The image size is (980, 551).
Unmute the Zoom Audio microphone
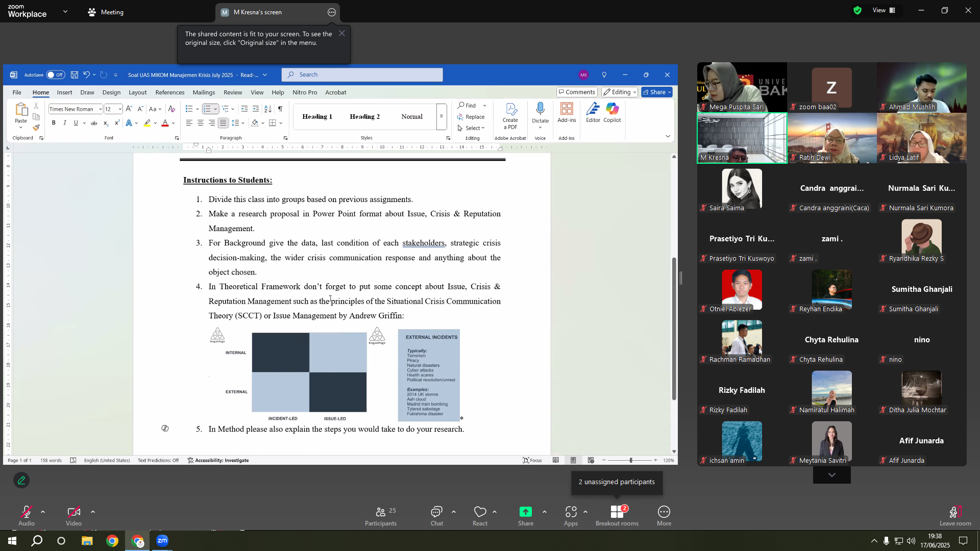coord(27,512)
